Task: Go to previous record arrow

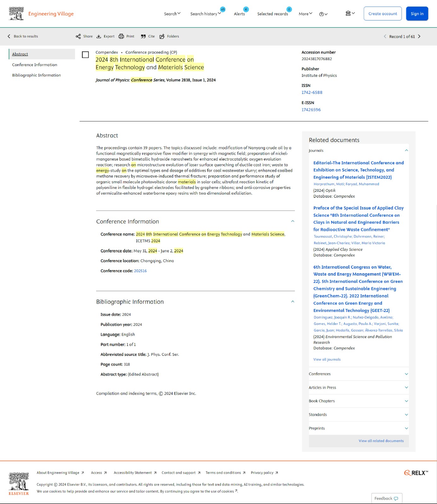Action: tap(385, 36)
